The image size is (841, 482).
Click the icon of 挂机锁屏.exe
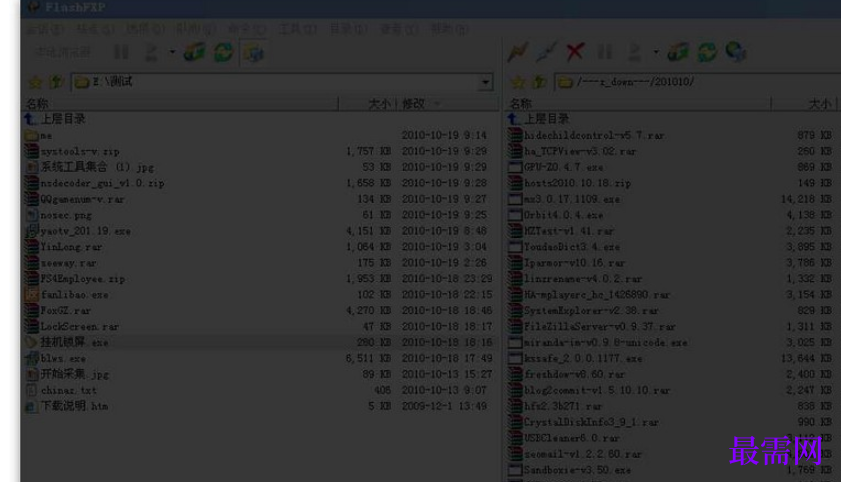(31, 342)
